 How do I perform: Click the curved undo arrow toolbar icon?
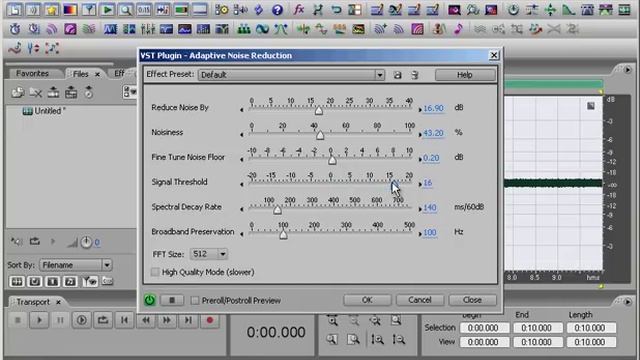pyautogui.click(x=336, y=10)
